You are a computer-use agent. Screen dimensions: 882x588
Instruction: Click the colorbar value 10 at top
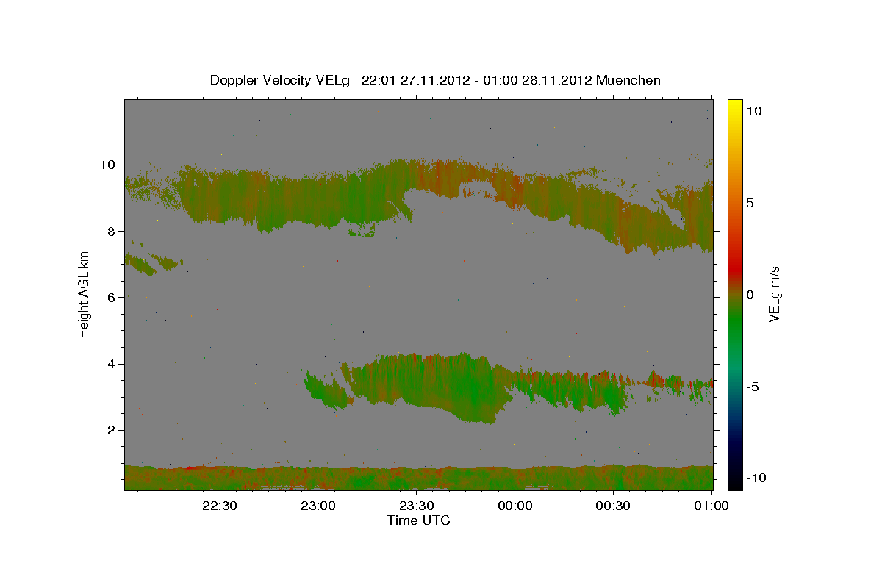pos(754,110)
